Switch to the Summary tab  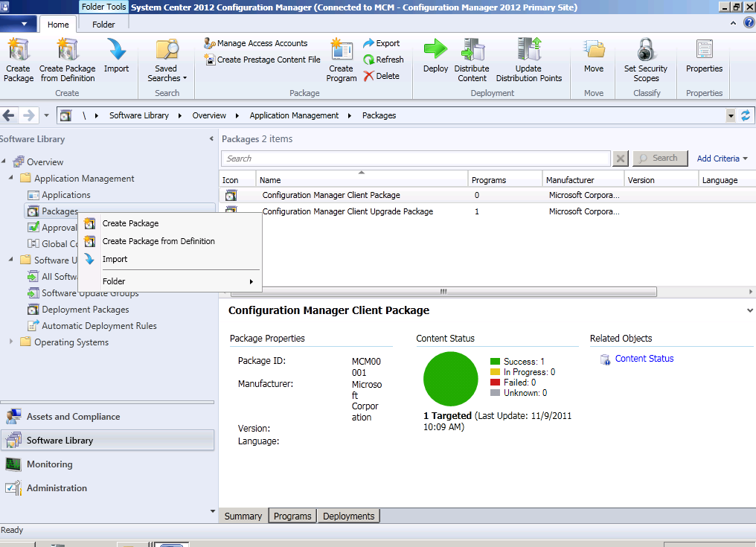pos(243,516)
